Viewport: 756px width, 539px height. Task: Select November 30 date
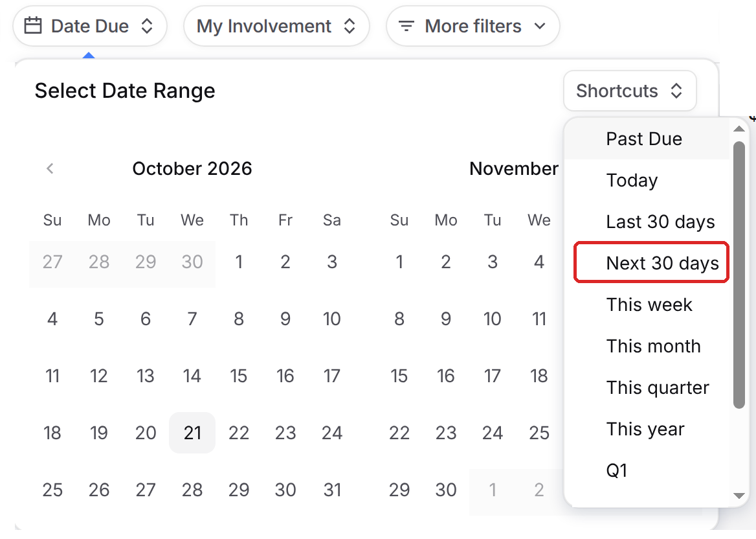tap(446, 490)
